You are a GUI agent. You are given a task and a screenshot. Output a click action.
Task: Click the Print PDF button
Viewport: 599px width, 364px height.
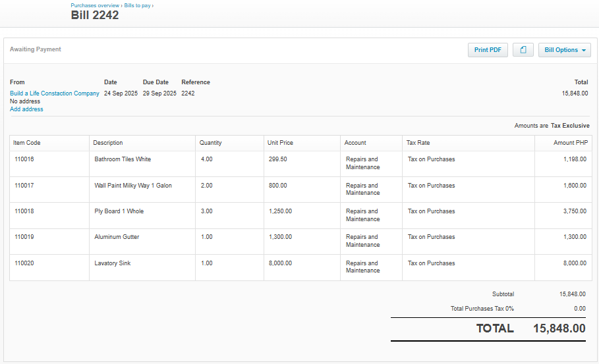point(488,50)
